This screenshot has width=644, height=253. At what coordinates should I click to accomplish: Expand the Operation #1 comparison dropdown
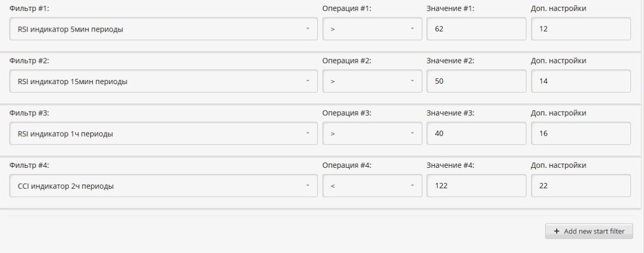click(372, 29)
